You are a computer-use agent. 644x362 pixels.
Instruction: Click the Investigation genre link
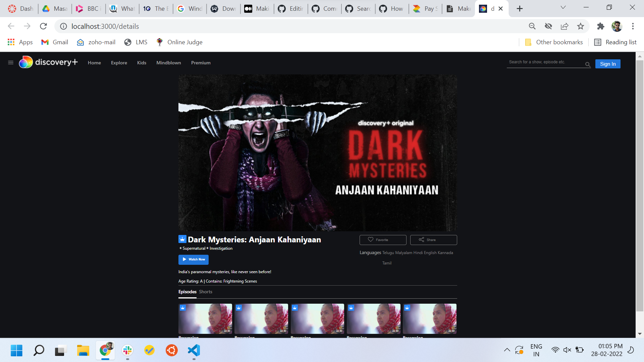221,249
